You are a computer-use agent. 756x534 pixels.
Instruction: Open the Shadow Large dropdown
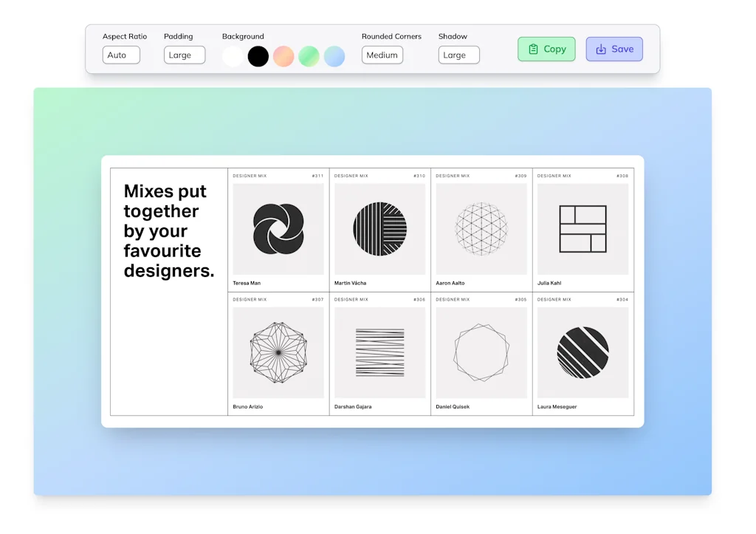click(458, 55)
